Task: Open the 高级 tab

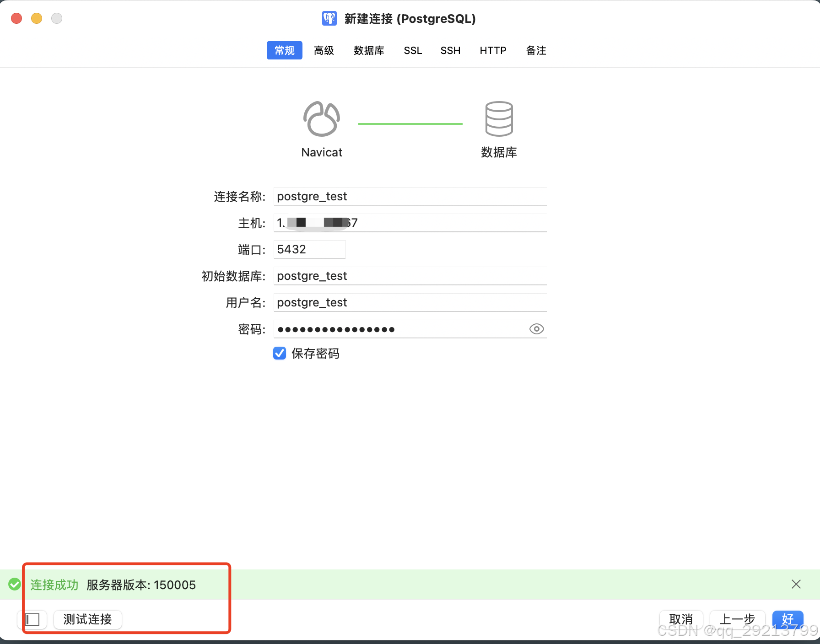Action: [324, 50]
